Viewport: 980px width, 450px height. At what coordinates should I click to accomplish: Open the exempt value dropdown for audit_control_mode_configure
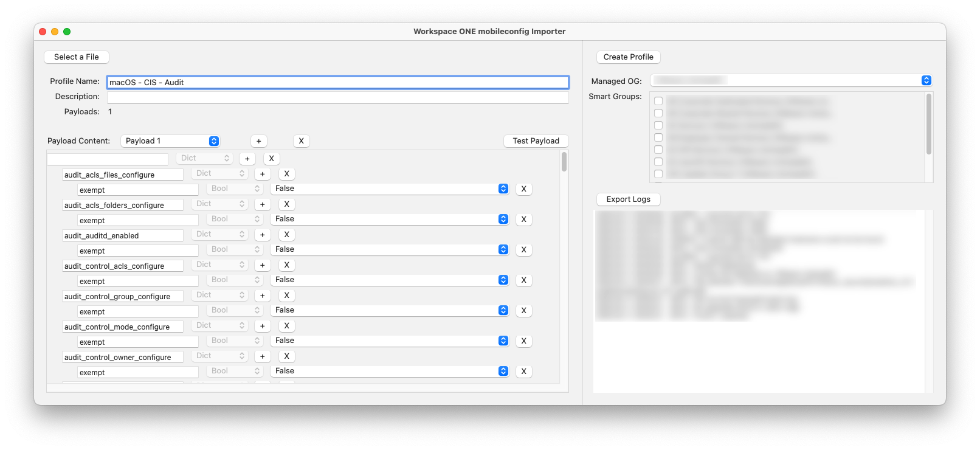click(389, 341)
